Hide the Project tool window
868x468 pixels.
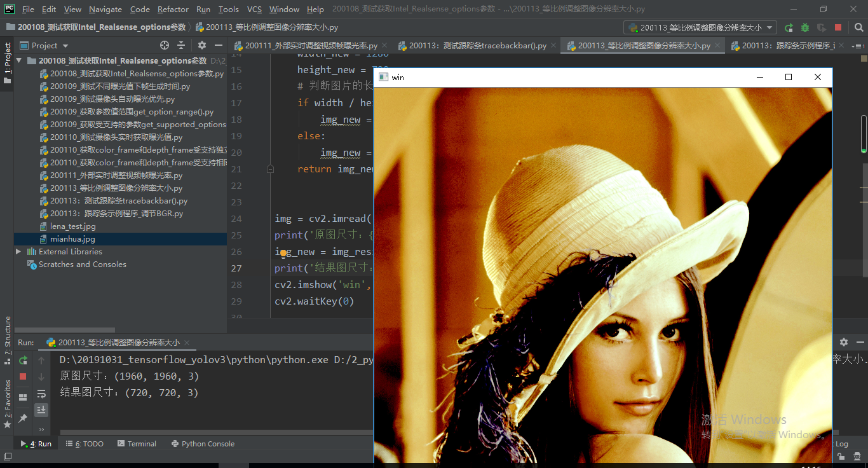tap(218, 45)
